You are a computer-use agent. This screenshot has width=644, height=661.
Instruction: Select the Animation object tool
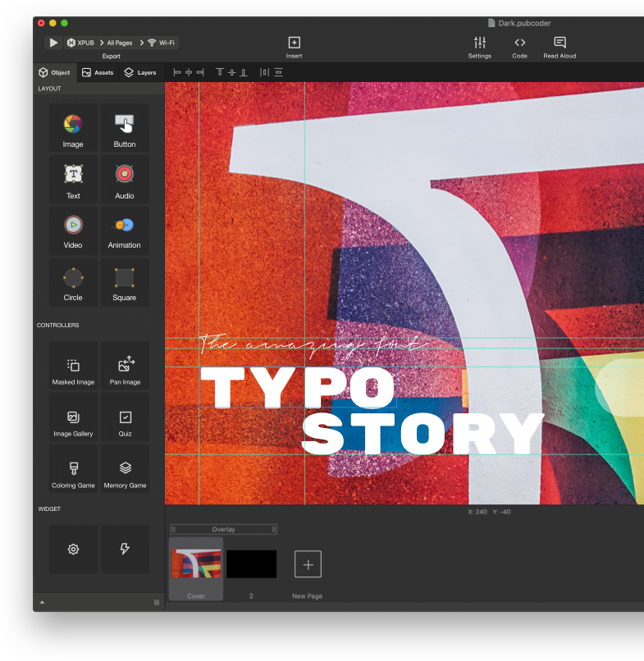125,230
